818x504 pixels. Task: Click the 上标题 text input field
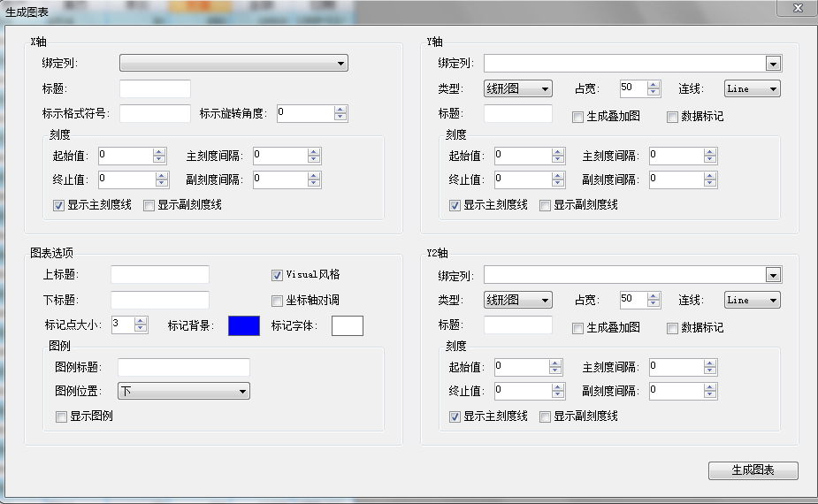point(160,275)
